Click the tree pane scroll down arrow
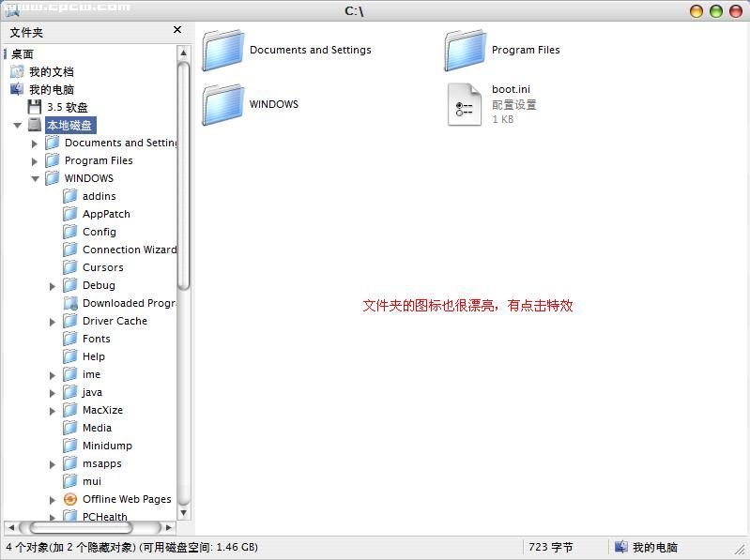Screen dimensions: 750x560 coord(183,513)
